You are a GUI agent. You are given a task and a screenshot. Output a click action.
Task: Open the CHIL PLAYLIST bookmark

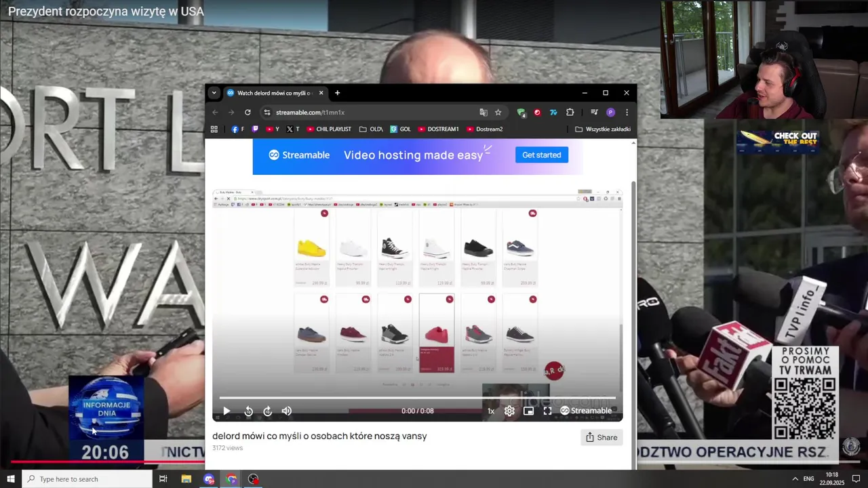point(329,129)
